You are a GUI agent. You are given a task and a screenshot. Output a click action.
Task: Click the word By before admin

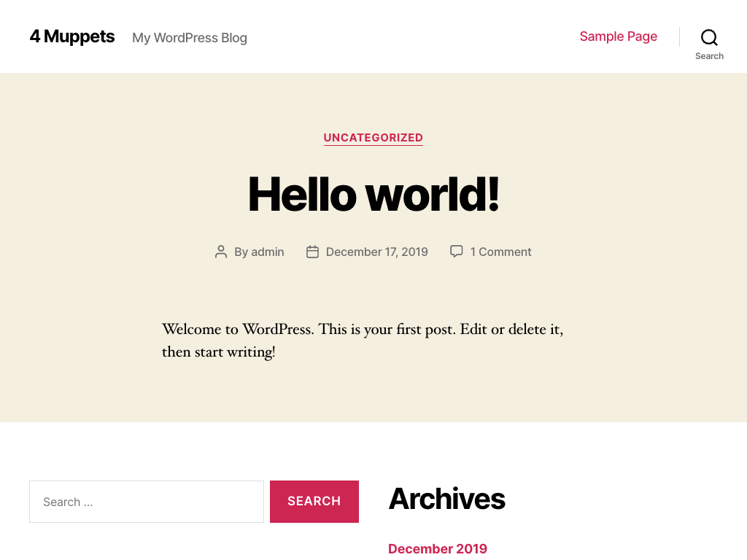(x=241, y=252)
